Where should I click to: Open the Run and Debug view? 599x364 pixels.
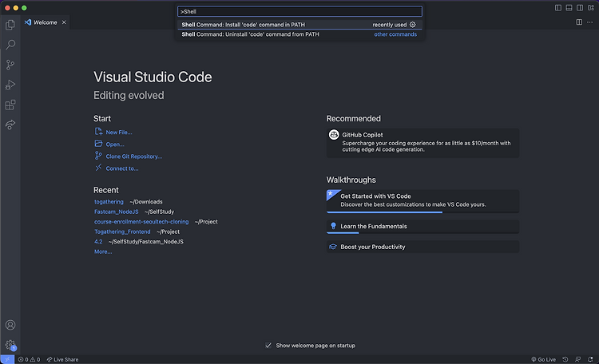click(x=10, y=85)
